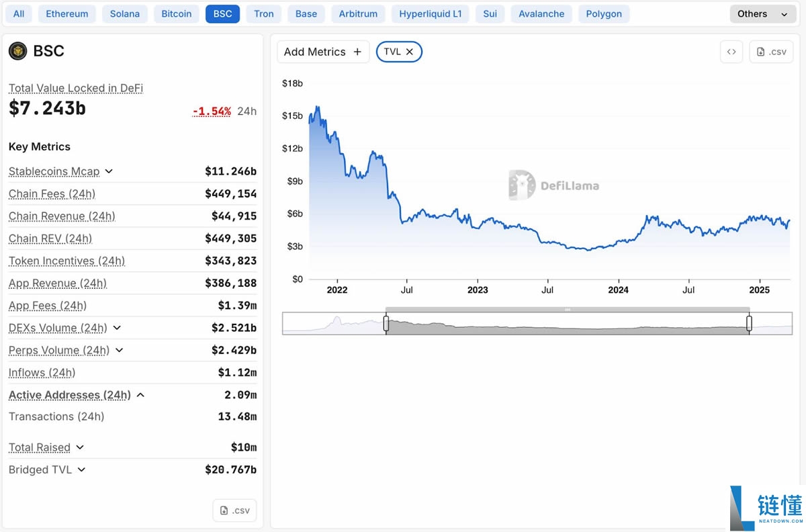
Task: Click the minimap timeline below the chart
Action: [x=537, y=322]
